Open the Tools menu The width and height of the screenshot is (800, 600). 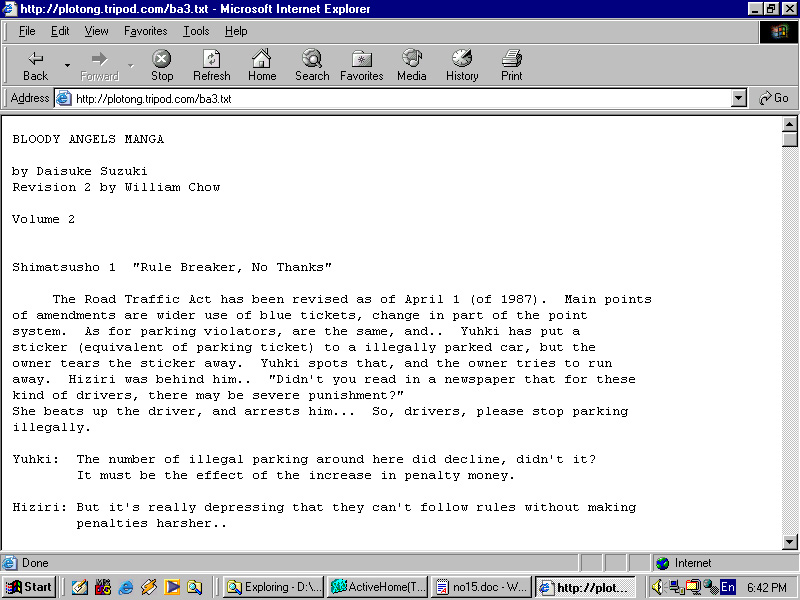[196, 31]
